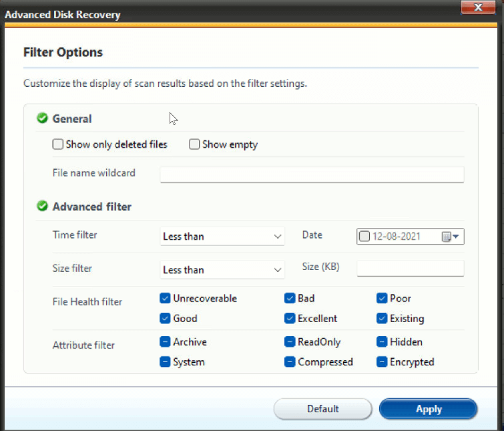Click the Time filter label

point(75,235)
